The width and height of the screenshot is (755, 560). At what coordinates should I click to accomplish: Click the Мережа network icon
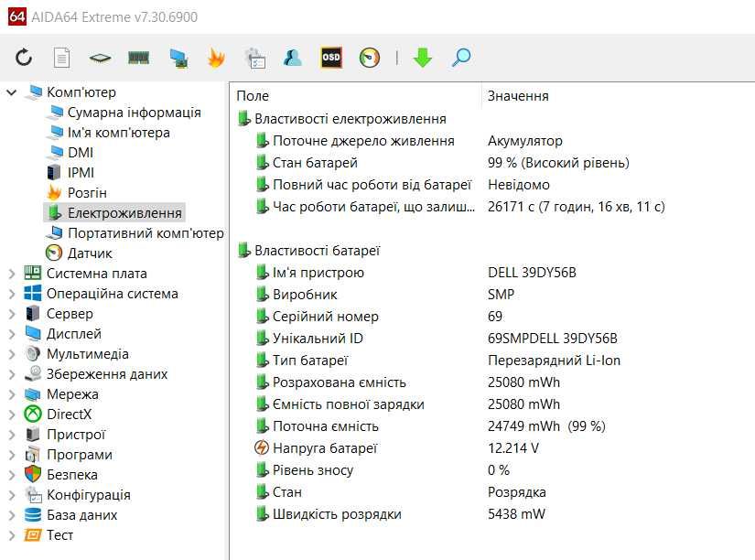[33, 394]
